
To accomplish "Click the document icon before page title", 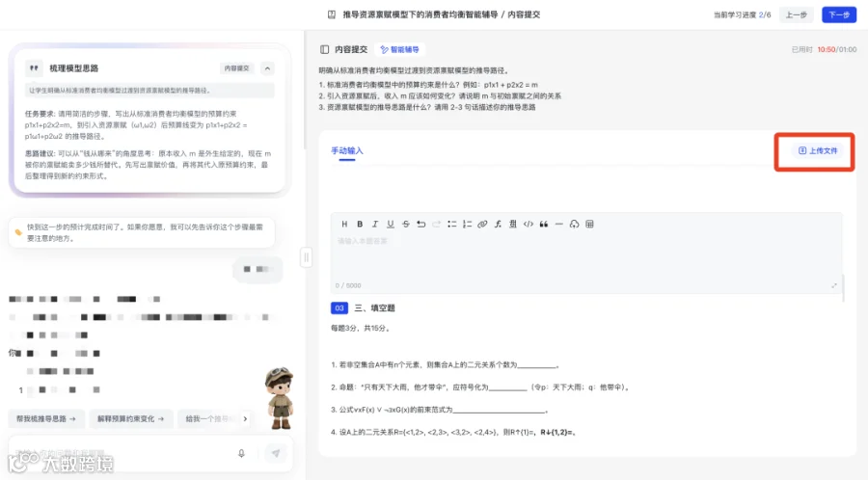I will click(331, 14).
